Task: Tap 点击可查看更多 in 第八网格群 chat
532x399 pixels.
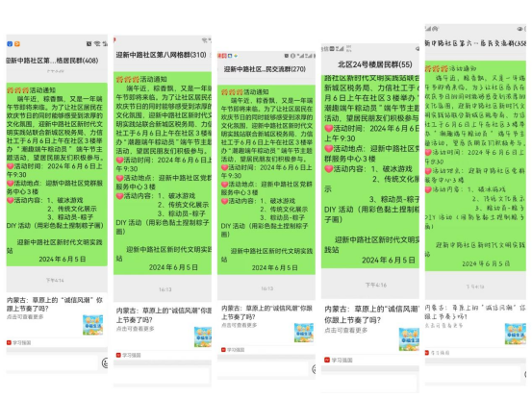Action: click(x=135, y=329)
